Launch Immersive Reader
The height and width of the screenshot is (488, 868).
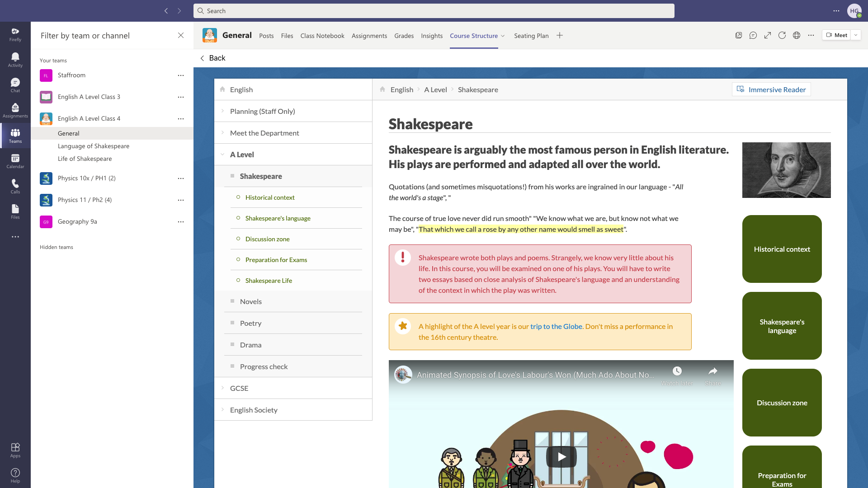[x=771, y=89]
